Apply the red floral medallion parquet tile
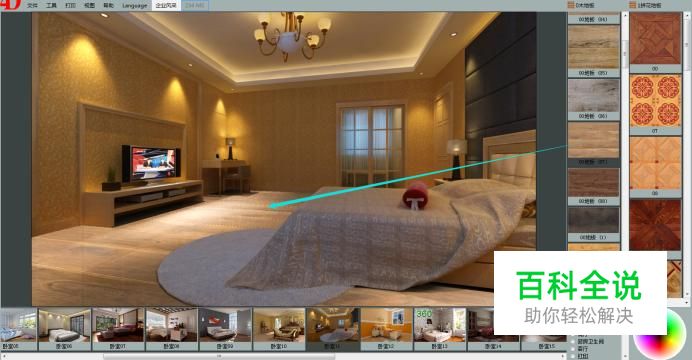The height and width of the screenshot is (360, 692). pyautogui.click(x=655, y=101)
